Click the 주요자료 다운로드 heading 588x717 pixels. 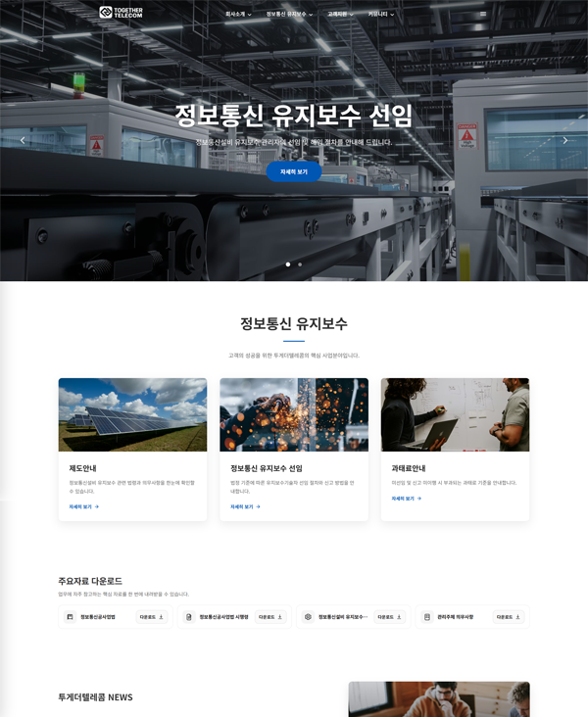coord(90,581)
